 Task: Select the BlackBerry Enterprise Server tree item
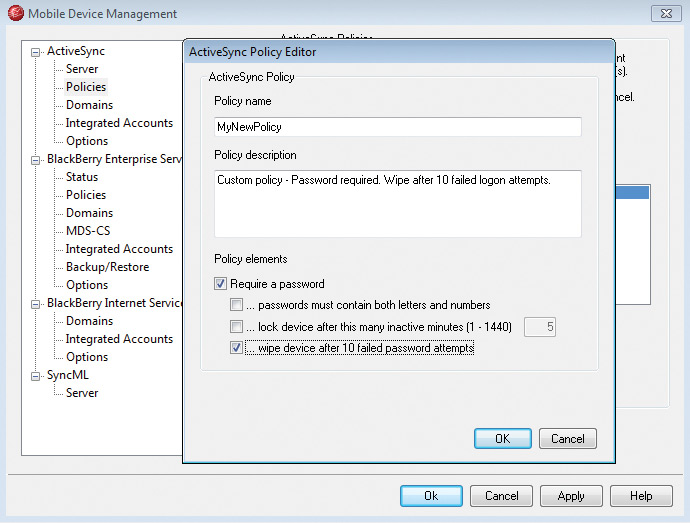[x=114, y=159]
